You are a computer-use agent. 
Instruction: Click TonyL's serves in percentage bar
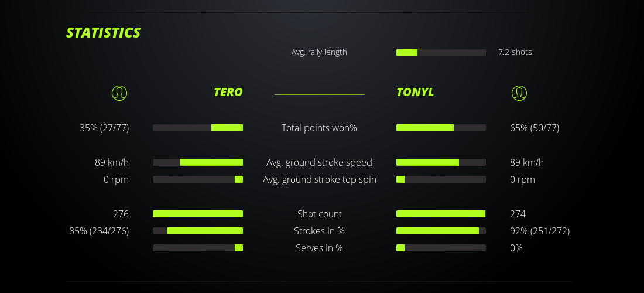[x=441, y=248]
